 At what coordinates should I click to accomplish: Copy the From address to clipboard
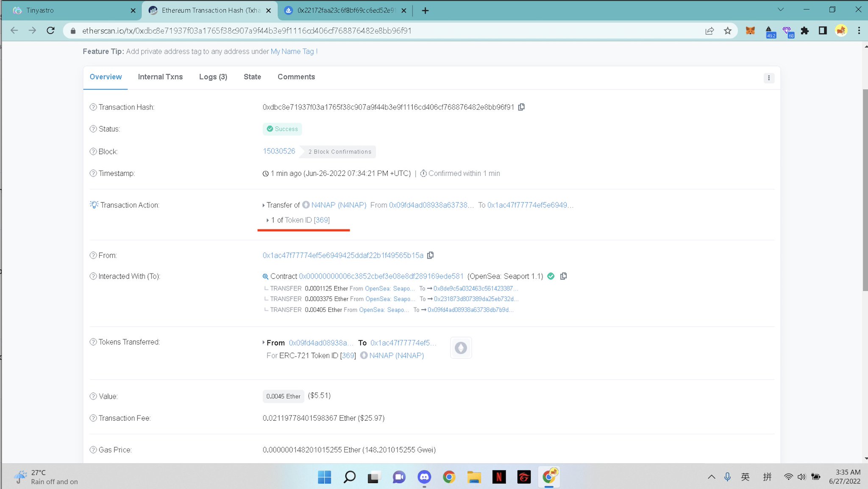430,255
